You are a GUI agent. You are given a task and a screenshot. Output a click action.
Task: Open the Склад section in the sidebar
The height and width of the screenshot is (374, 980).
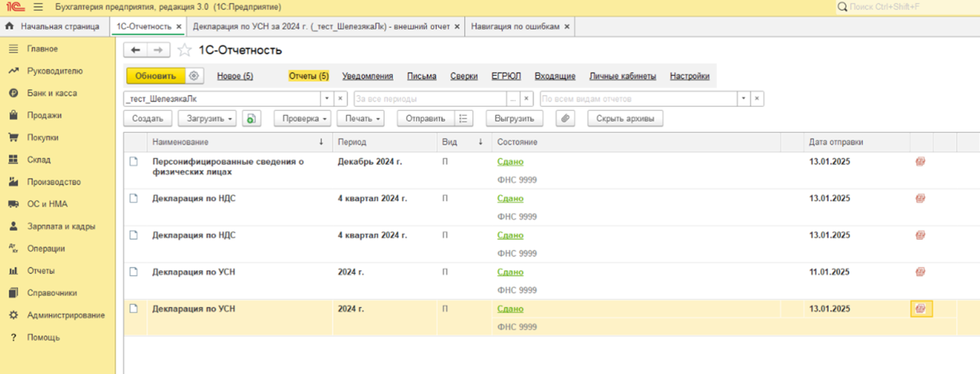[39, 160]
